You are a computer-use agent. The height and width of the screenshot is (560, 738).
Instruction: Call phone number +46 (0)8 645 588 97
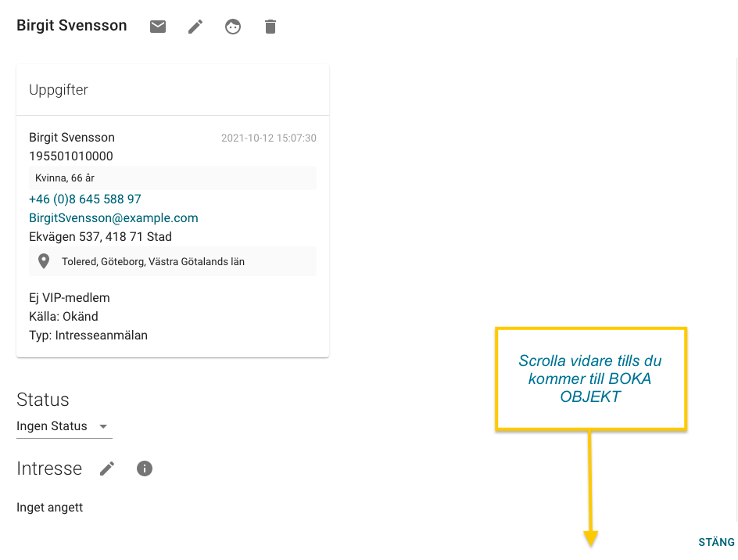[85, 199]
